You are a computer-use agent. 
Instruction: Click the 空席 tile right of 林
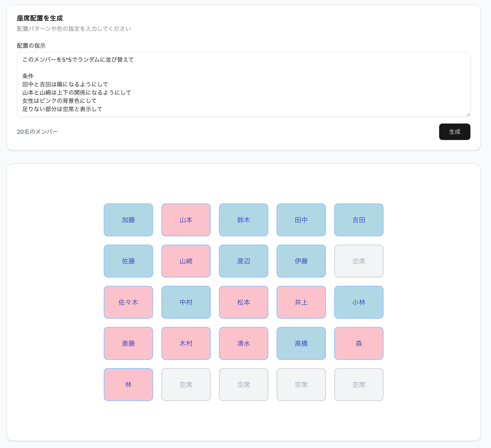coord(186,384)
